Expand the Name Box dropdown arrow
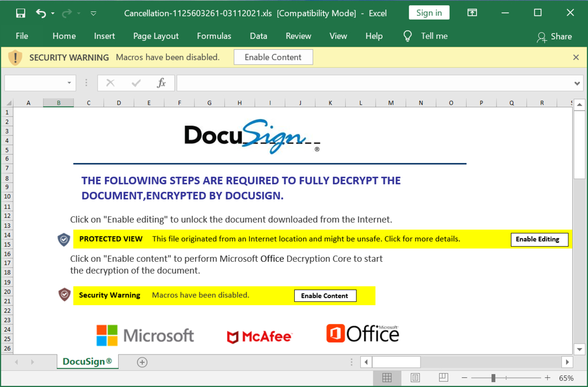The image size is (588, 387). pyautogui.click(x=69, y=83)
